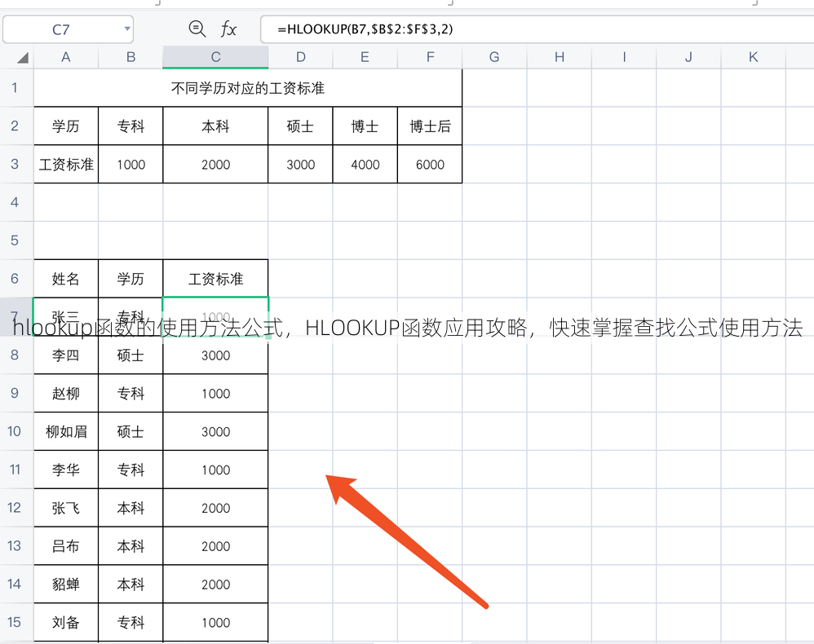The width and height of the screenshot is (814, 644).
Task: Click the 本科 cell in row 2
Action: pos(215,126)
